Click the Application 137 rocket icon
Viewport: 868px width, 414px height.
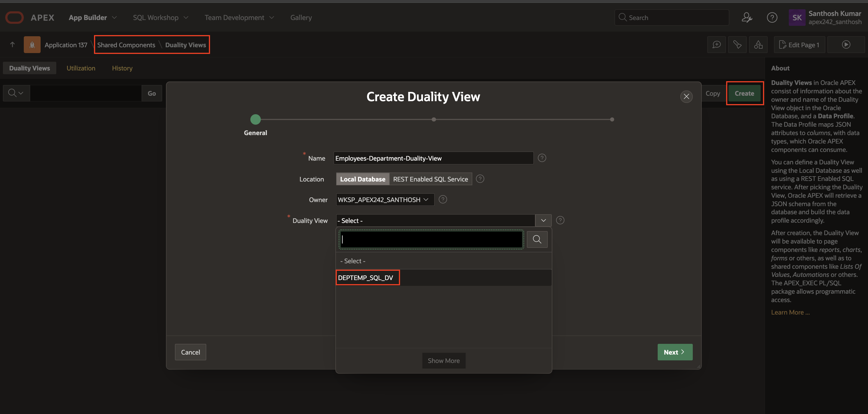click(32, 45)
